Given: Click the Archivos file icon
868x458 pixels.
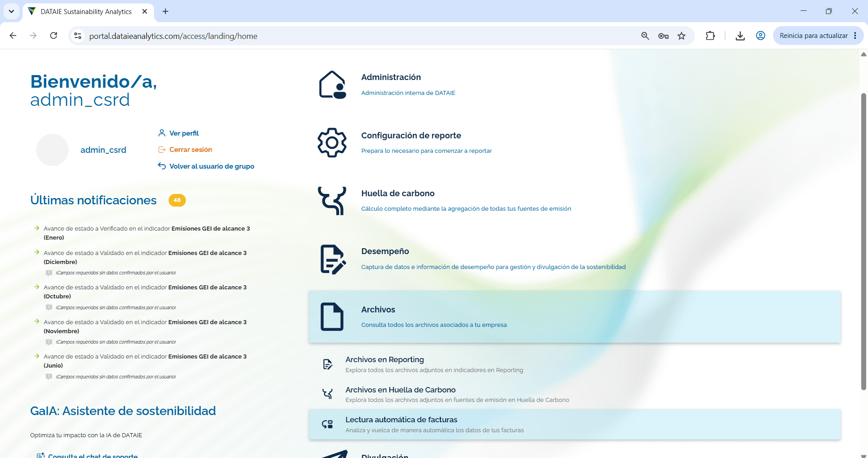Looking at the screenshot, I should point(332,316).
